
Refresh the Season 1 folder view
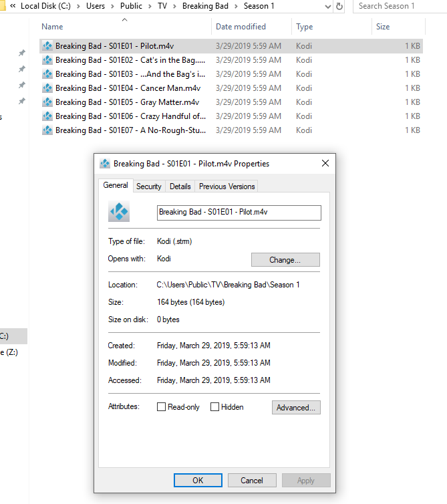[339, 6]
